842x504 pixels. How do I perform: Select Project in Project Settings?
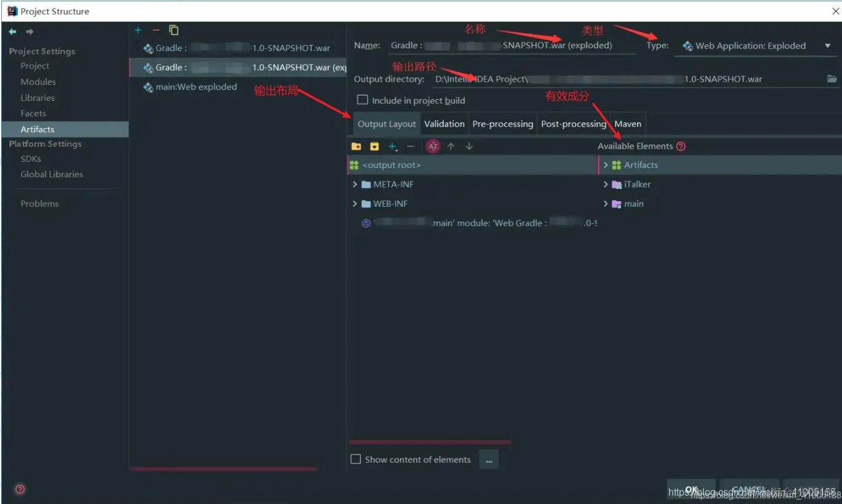34,66
